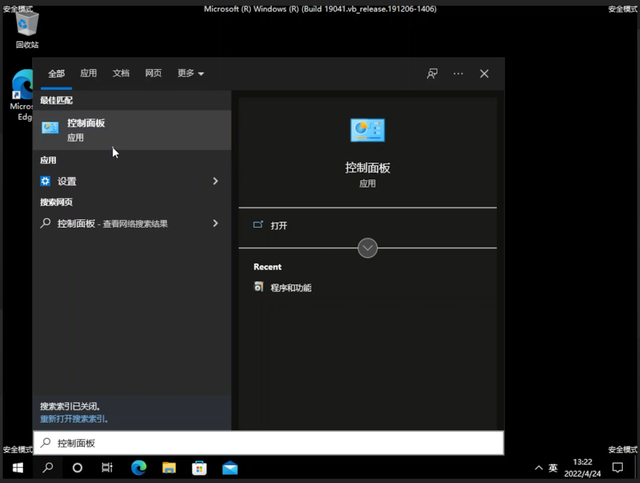Click the large 控制面板 icon in preview pane

click(x=367, y=130)
